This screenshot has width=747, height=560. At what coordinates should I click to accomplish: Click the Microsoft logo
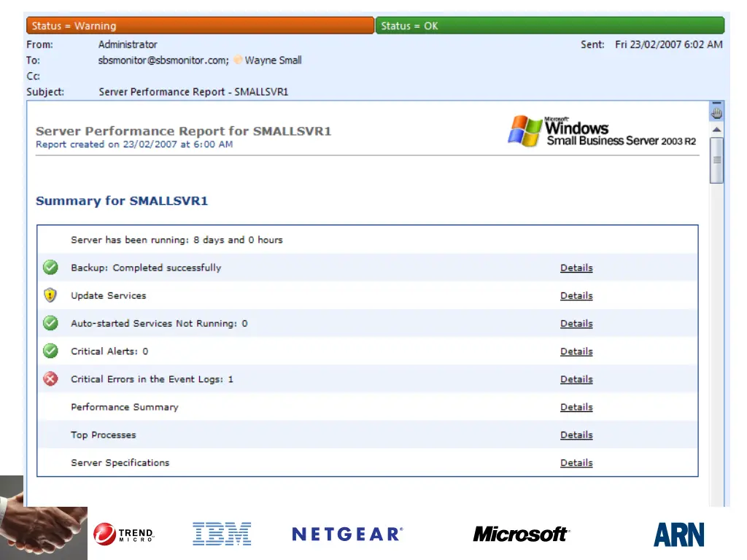(x=521, y=534)
